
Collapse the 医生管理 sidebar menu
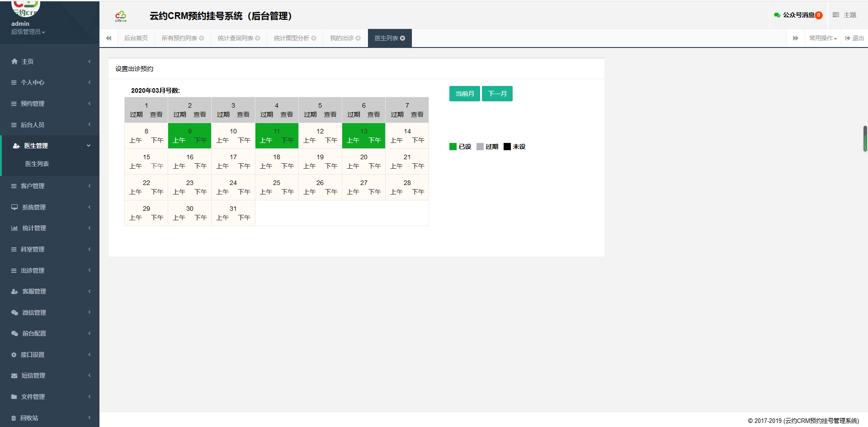pos(36,146)
